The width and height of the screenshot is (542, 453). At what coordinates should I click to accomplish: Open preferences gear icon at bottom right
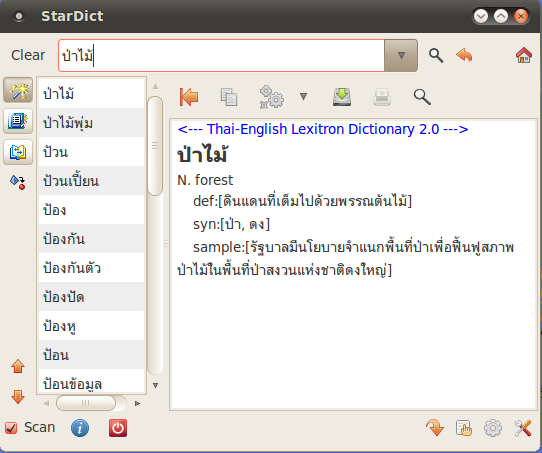[x=493, y=428]
